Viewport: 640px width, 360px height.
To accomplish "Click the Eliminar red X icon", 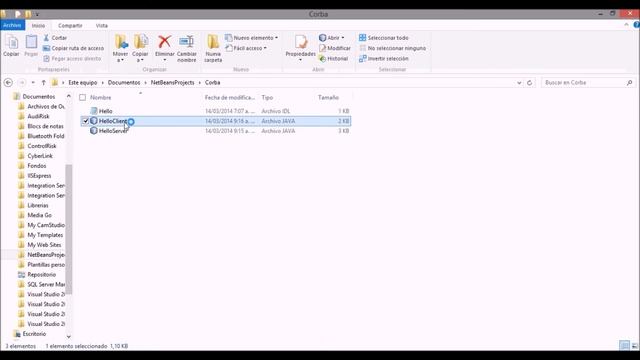I will pos(164,42).
